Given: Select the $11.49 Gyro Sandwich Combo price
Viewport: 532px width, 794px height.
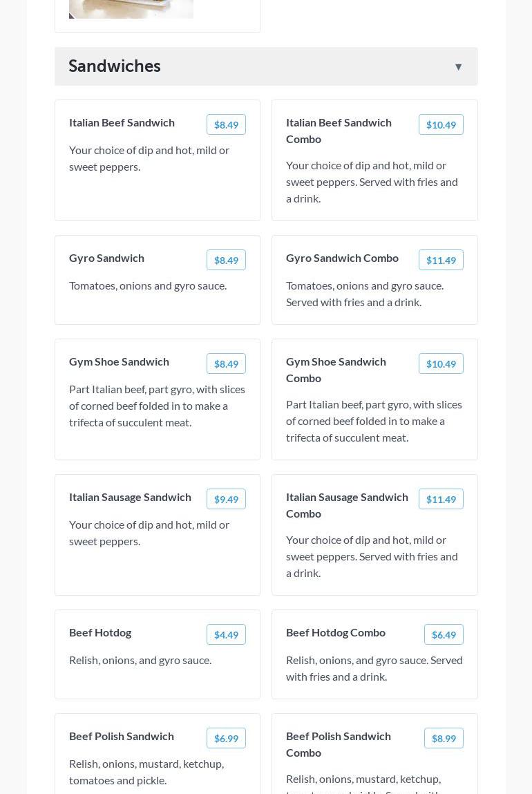Looking at the screenshot, I should 441,261.
